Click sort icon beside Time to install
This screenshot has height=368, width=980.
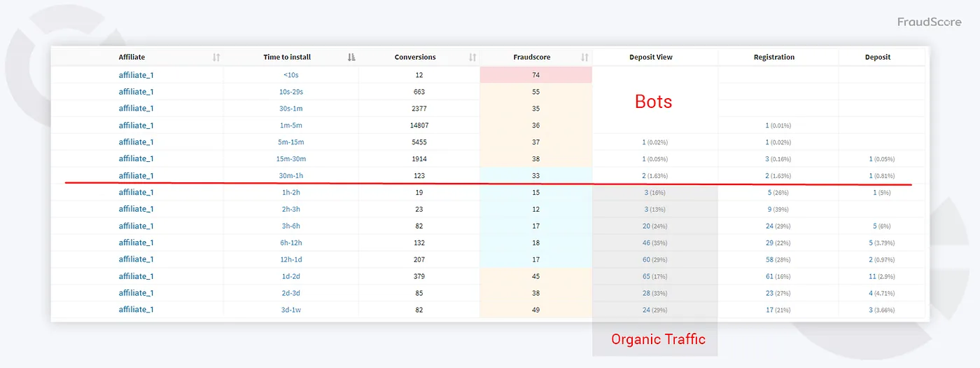click(351, 57)
